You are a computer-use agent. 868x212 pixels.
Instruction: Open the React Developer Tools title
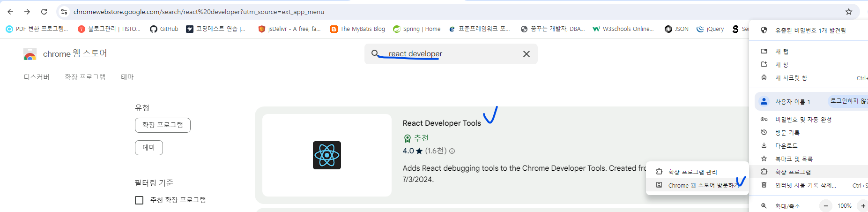click(442, 123)
